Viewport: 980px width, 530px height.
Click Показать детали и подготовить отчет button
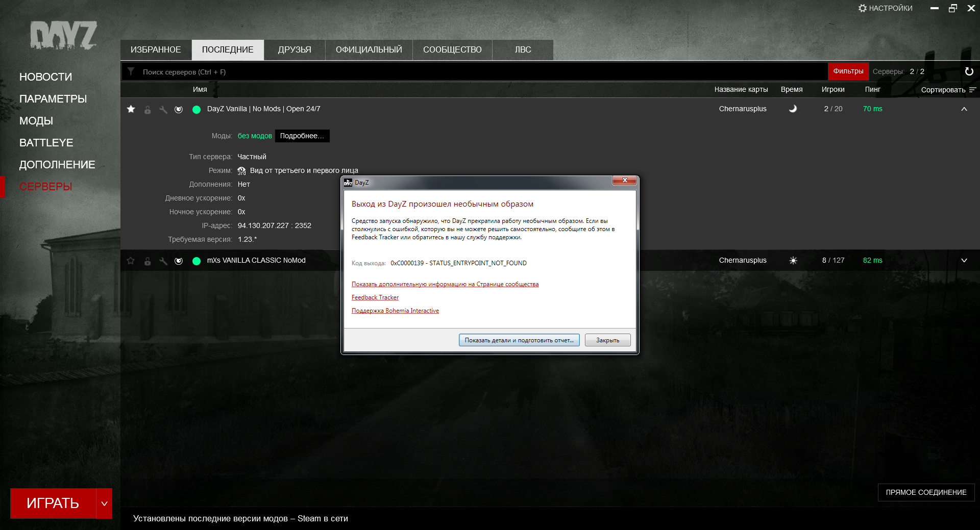[x=519, y=340]
